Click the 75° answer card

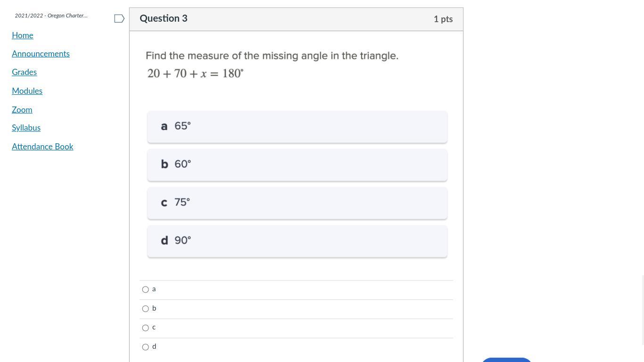click(297, 203)
